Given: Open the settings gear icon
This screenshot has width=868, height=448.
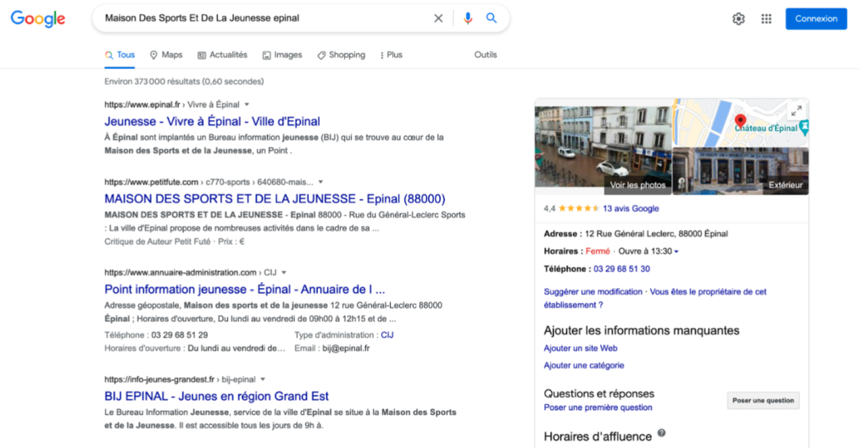Looking at the screenshot, I should pyautogui.click(x=738, y=19).
